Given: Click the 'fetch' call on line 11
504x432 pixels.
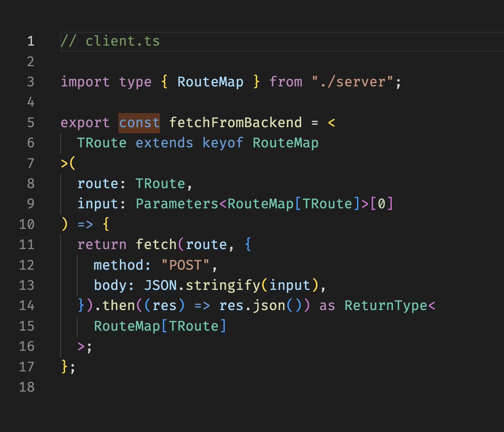Looking at the screenshot, I should point(156,244).
